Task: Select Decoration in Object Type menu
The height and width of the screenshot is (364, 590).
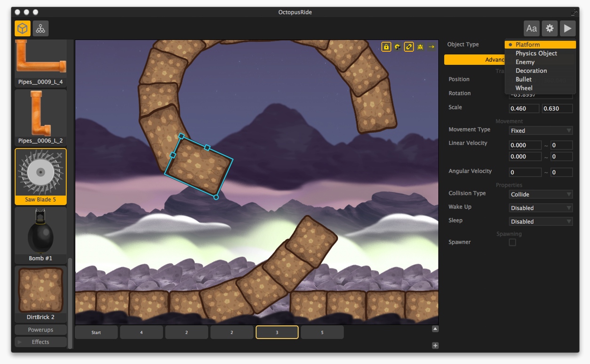Action: pos(531,71)
